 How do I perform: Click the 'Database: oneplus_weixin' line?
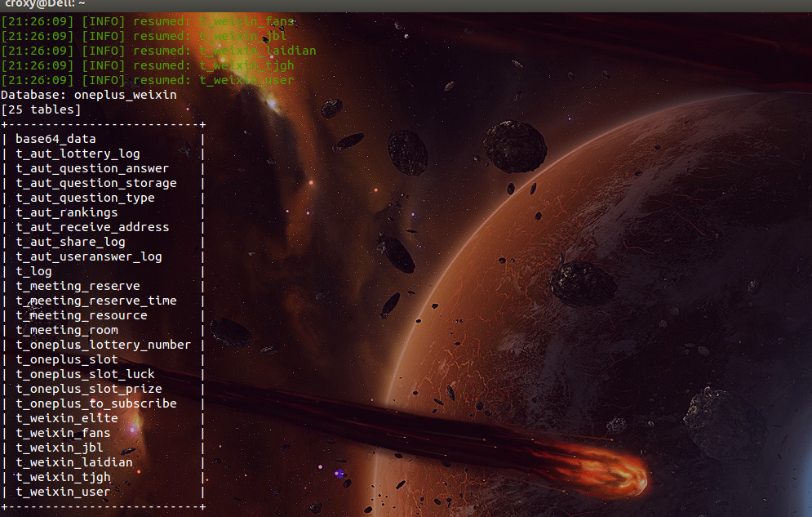pos(89,95)
